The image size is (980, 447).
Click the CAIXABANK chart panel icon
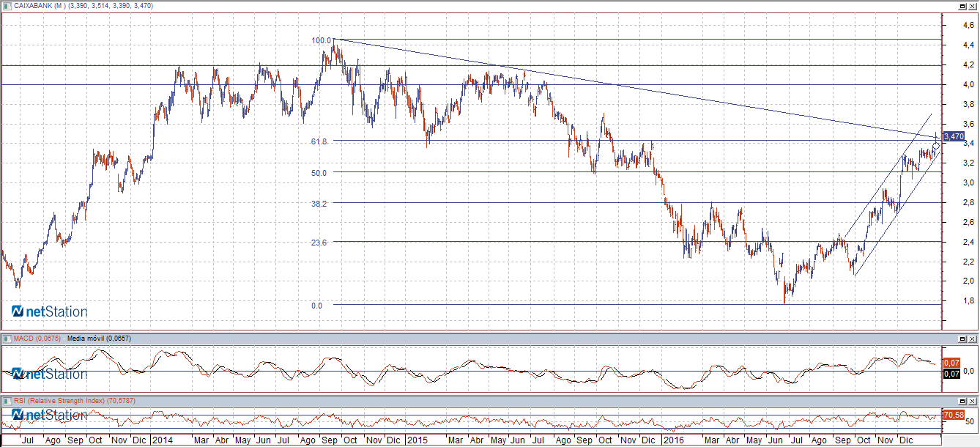[7, 6]
